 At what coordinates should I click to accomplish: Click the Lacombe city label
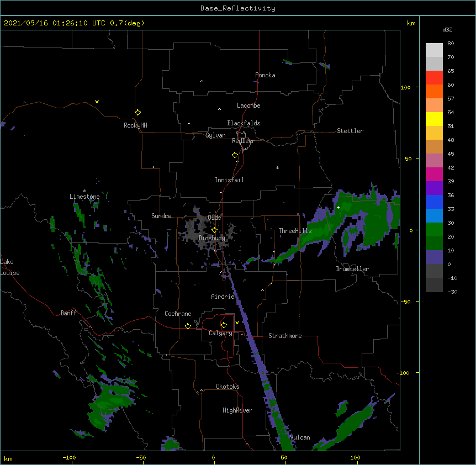pos(248,105)
